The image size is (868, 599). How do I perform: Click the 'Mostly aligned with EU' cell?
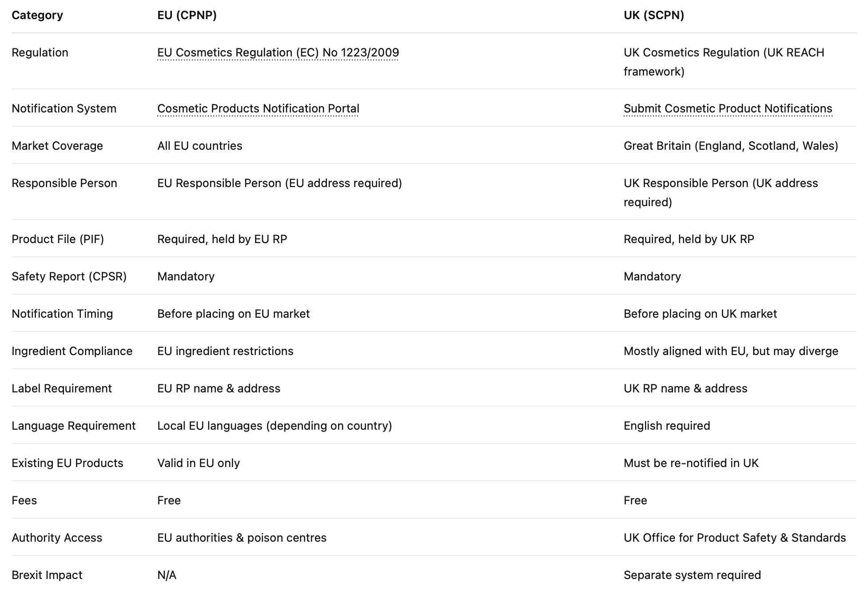pos(731,351)
